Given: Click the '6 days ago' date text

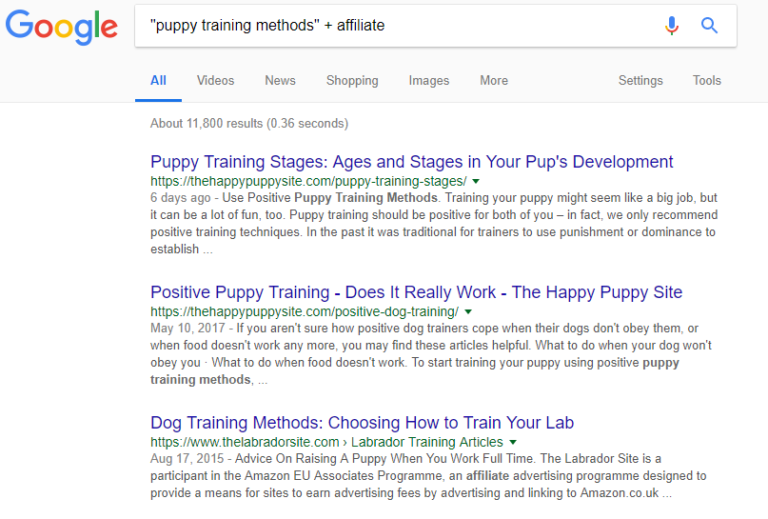Looking at the screenshot, I should pyautogui.click(x=180, y=198).
